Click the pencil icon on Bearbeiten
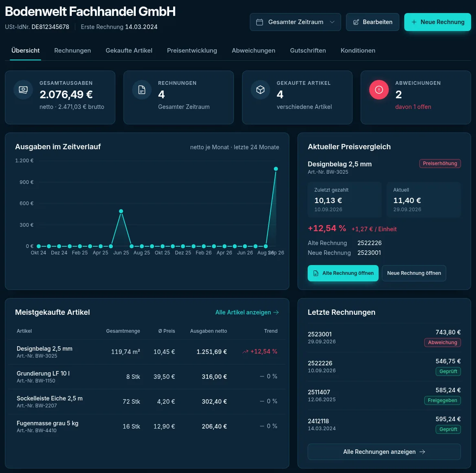The height and width of the screenshot is (473, 476). (356, 22)
